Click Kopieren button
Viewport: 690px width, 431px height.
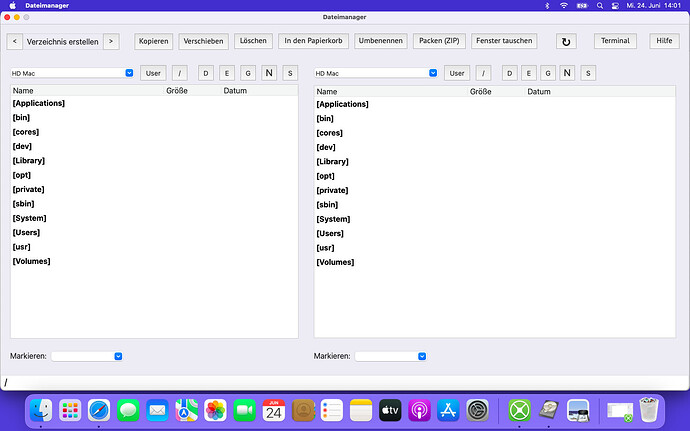154,41
